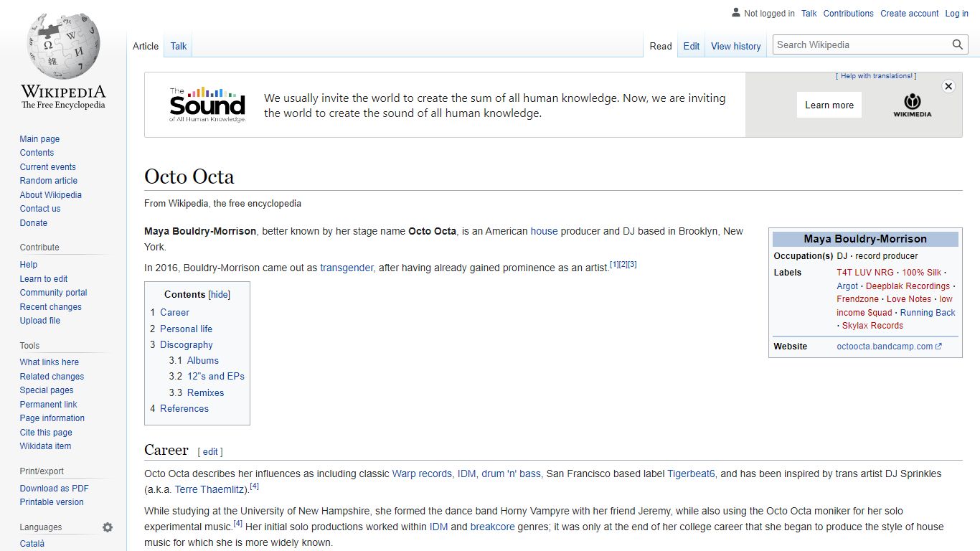
Task: Click Permanent link in Tools
Action: (x=48, y=405)
